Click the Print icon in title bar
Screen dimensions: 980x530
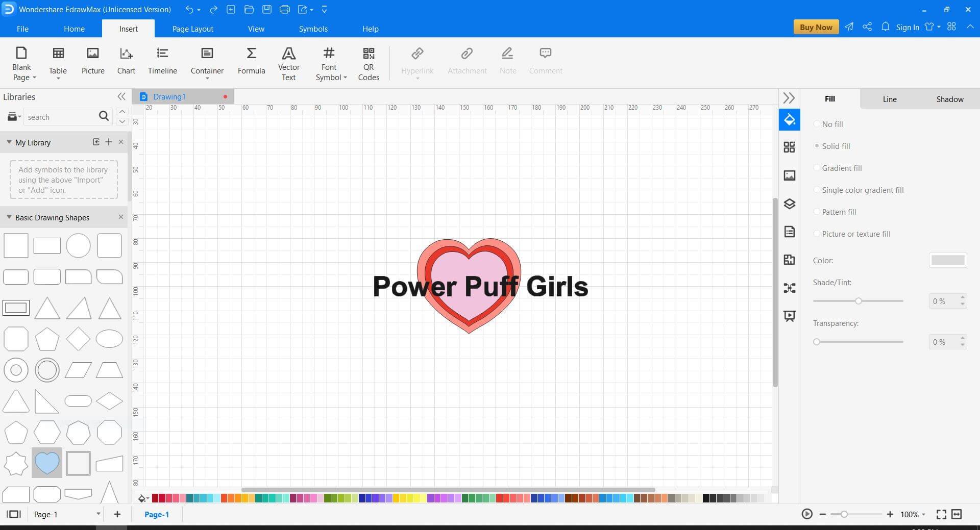pos(285,9)
